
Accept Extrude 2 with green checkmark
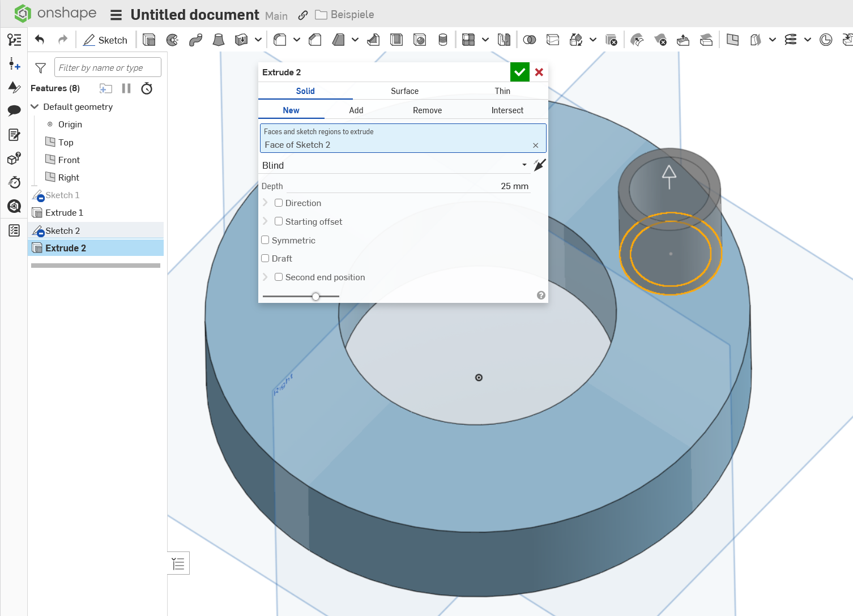point(519,72)
